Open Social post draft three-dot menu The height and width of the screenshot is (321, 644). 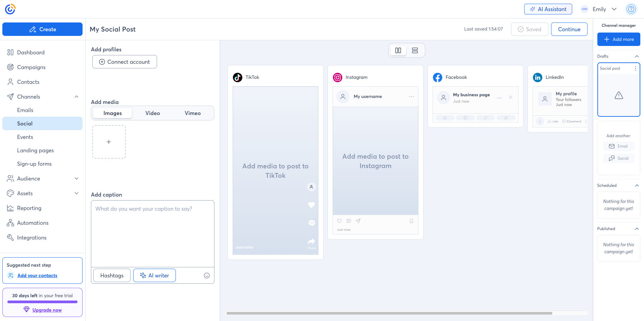(635, 68)
